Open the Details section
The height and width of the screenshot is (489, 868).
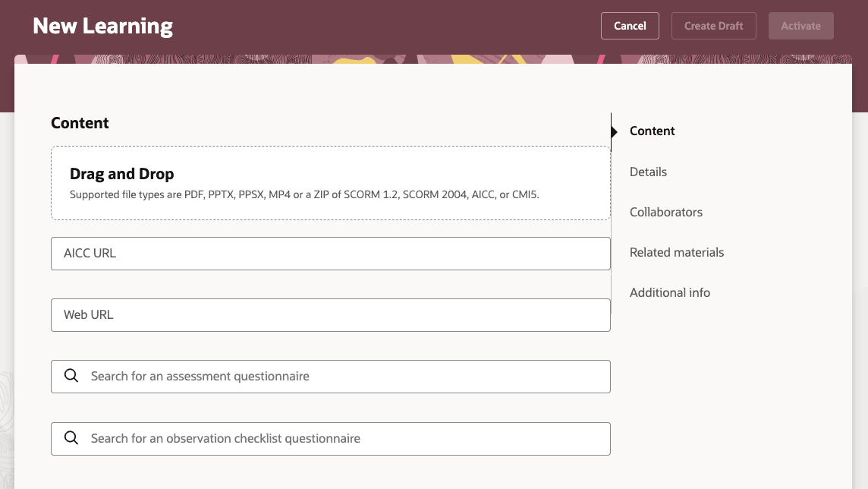[x=648, y=172]
